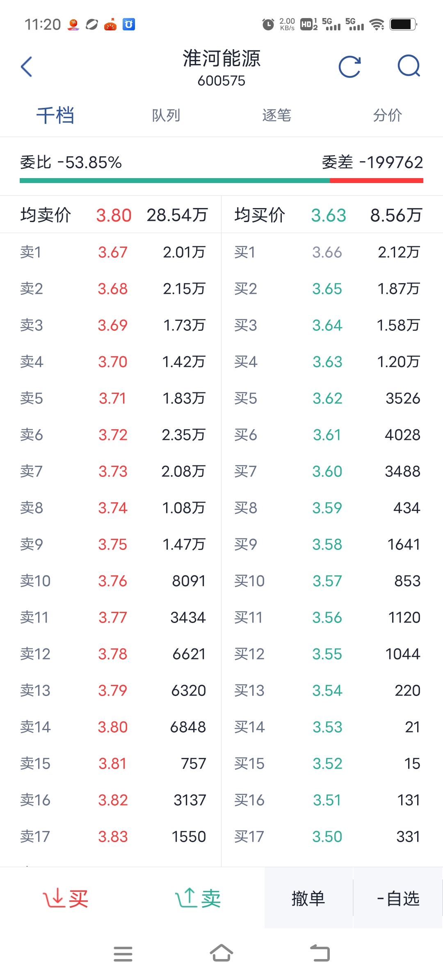Viewport: 443px width, 980px height.
Task: Select the 卖10 price 3.76
Action: tap(113, 581)
